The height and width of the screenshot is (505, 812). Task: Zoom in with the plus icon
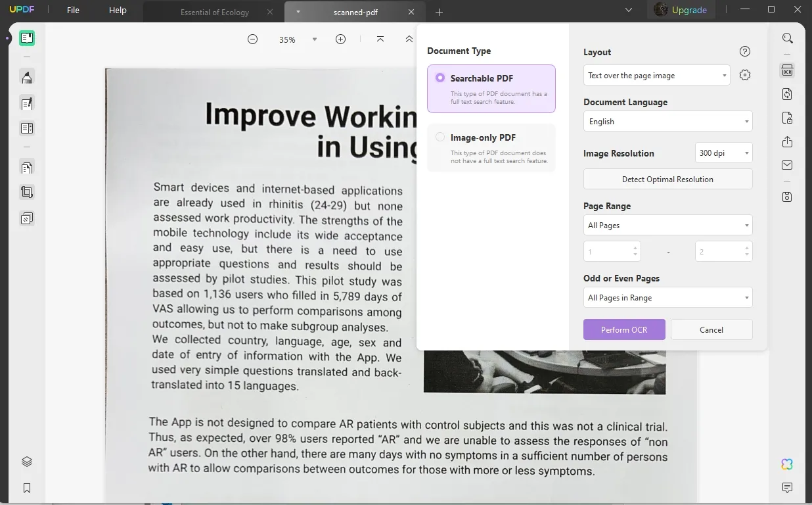340,39
